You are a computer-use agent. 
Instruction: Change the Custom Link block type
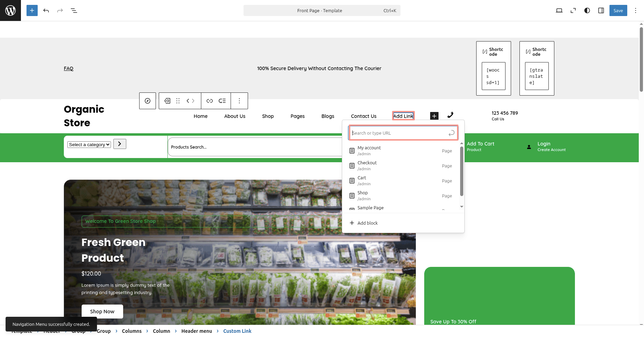pos(167,101)
